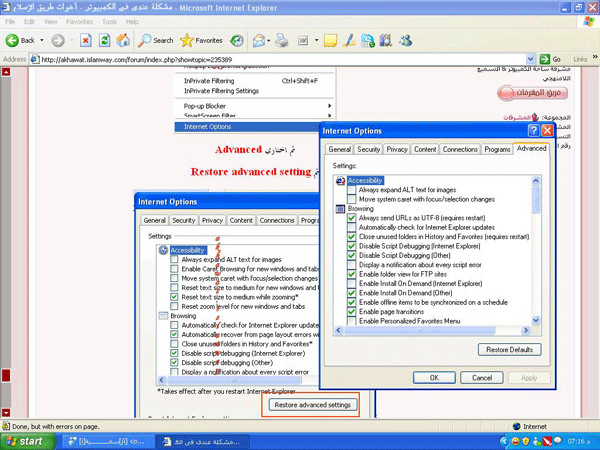Click vertical scrollbar thumb in front dialog settings

tap(536, 199)
